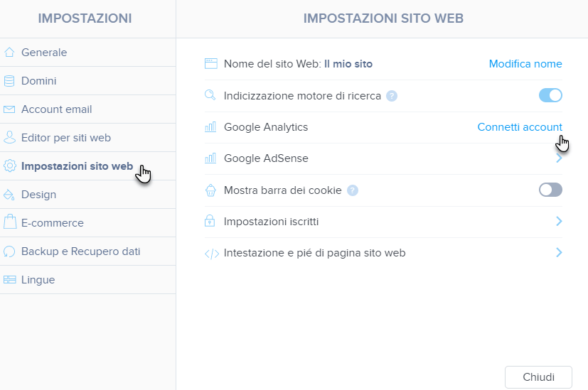The width and height of the screenshot is (588, 390).
Task: Enable the cookie bar toggle
Action: point(550,190)
